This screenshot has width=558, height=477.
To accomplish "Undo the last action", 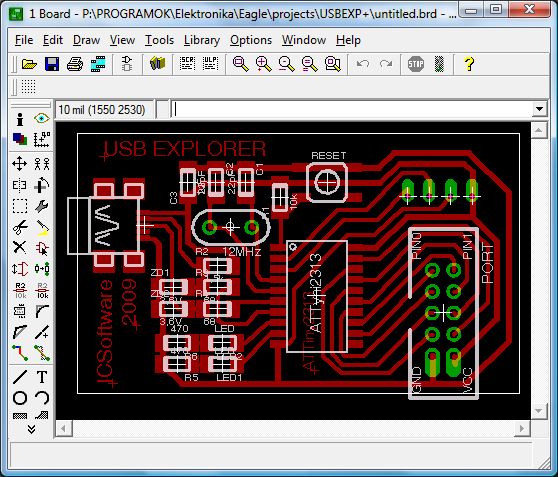I will coord(363,64).
